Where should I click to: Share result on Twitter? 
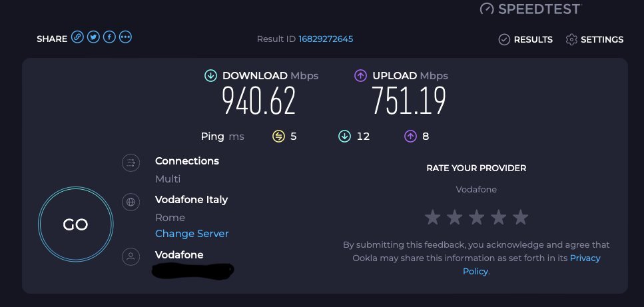tap(93, 38)
